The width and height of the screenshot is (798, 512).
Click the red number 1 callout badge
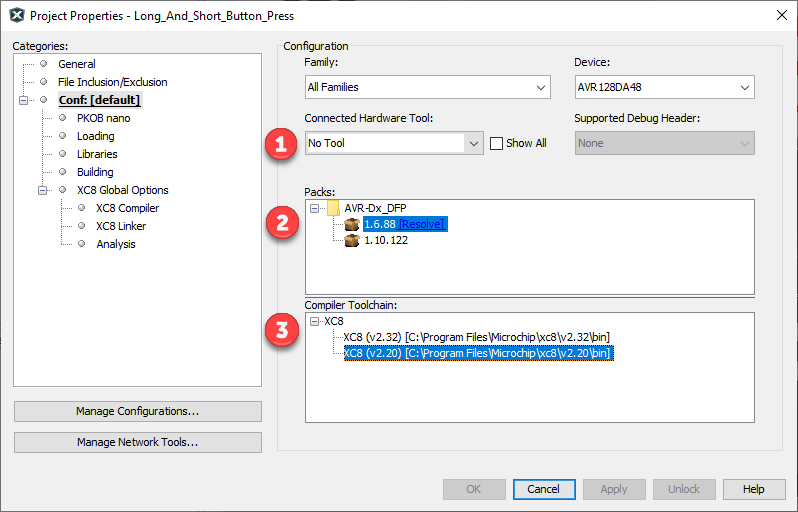coord(282,144)
